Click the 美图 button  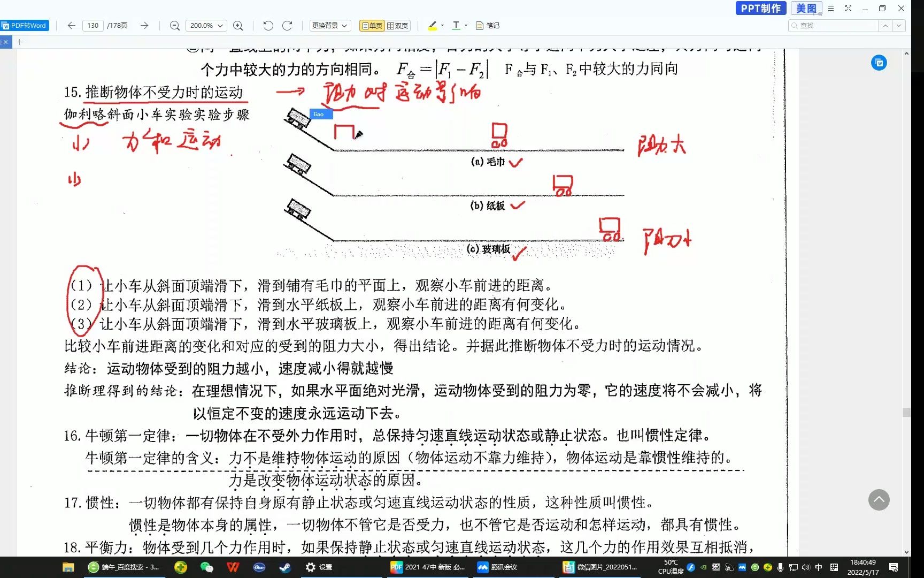point(806,8)
